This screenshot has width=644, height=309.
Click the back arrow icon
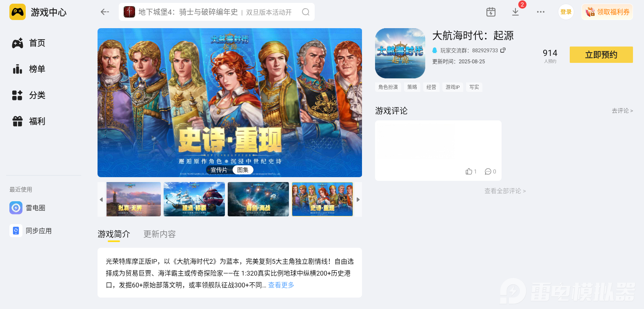[105, 12]
